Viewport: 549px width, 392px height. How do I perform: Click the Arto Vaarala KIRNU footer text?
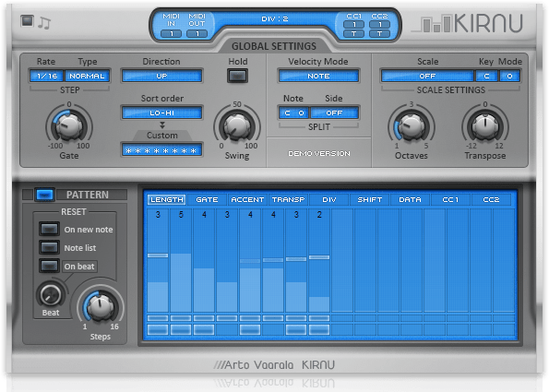[274, 365]
